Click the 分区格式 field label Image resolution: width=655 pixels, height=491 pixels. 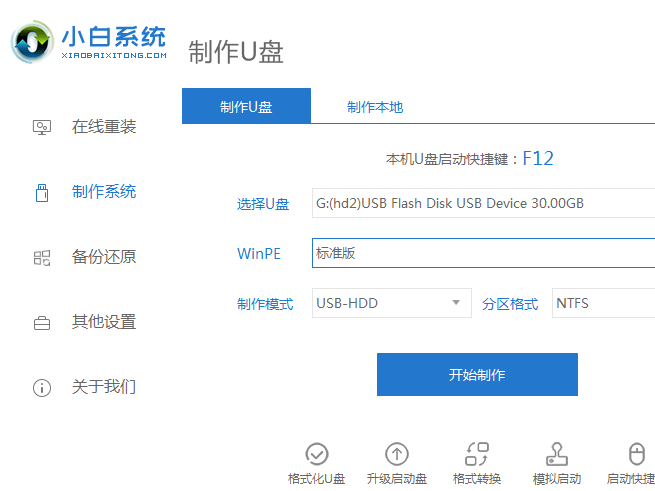pos(510,304)
